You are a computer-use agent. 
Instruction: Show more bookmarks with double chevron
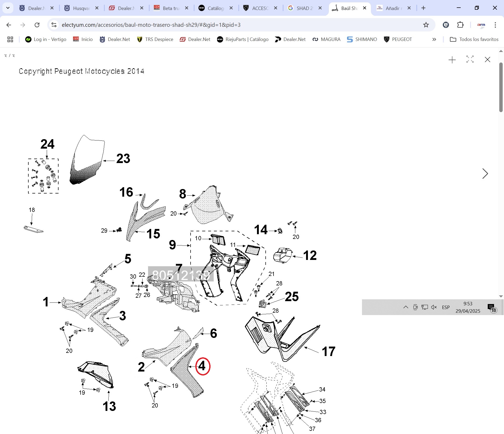[434, 39]
